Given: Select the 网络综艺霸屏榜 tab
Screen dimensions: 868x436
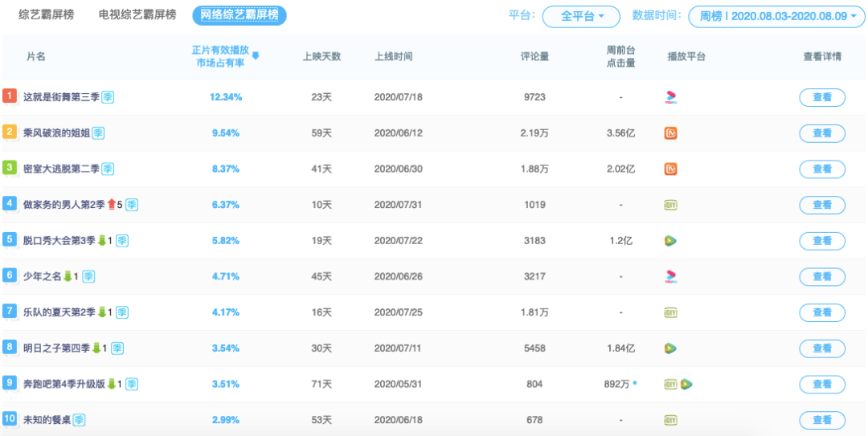Looking at the screenshot, I should [240, 15].
